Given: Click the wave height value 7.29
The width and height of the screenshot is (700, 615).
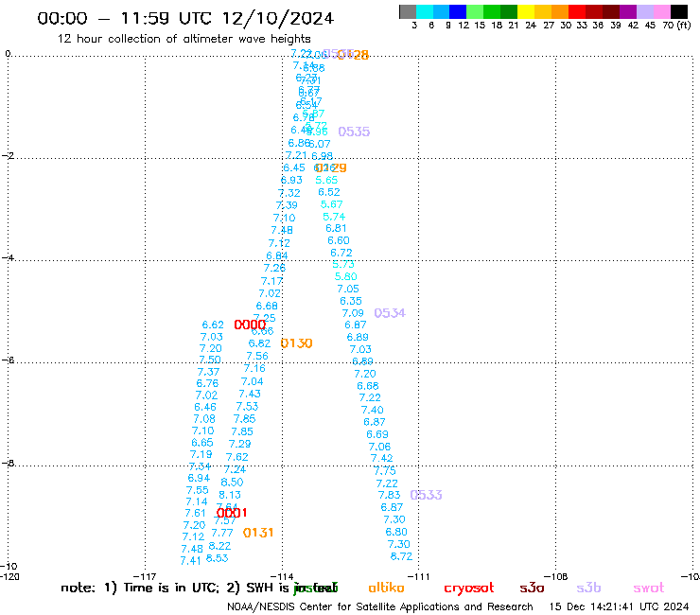Looking at the screenshot, I should (x=239, y=444).
